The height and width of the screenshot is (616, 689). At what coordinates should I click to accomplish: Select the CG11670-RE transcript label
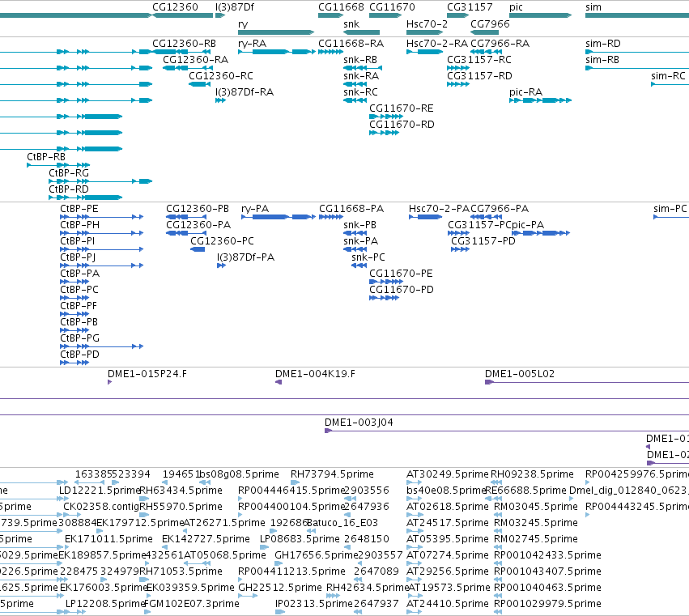coord(402,108)
